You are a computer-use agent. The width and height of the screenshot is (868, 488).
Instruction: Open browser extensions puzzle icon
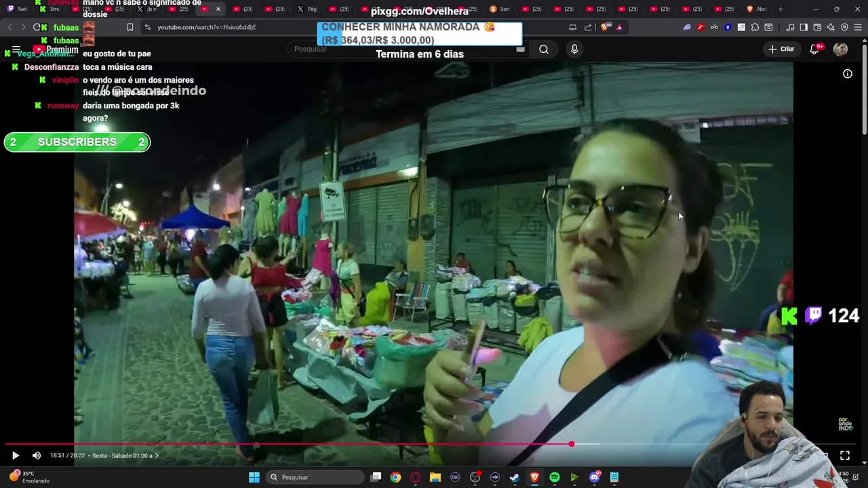pyautogui.click(x=755, y=27)
